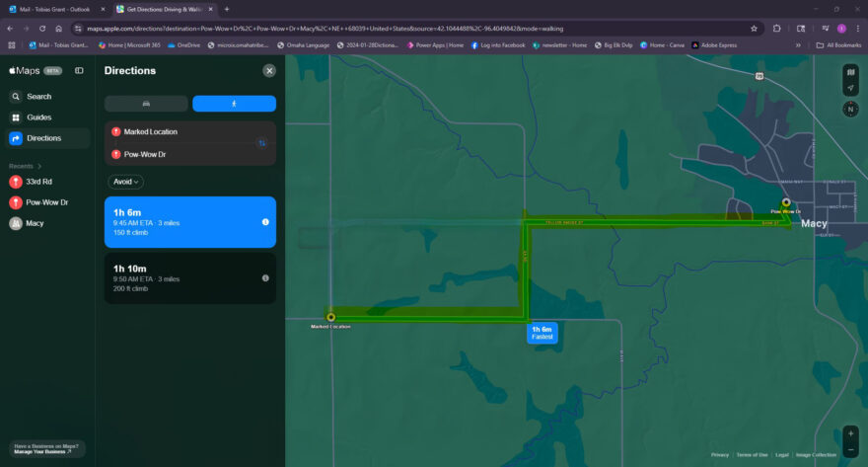
Task: Expand hidden bookmarks overflow chevron
Action: tap(798, 45)
